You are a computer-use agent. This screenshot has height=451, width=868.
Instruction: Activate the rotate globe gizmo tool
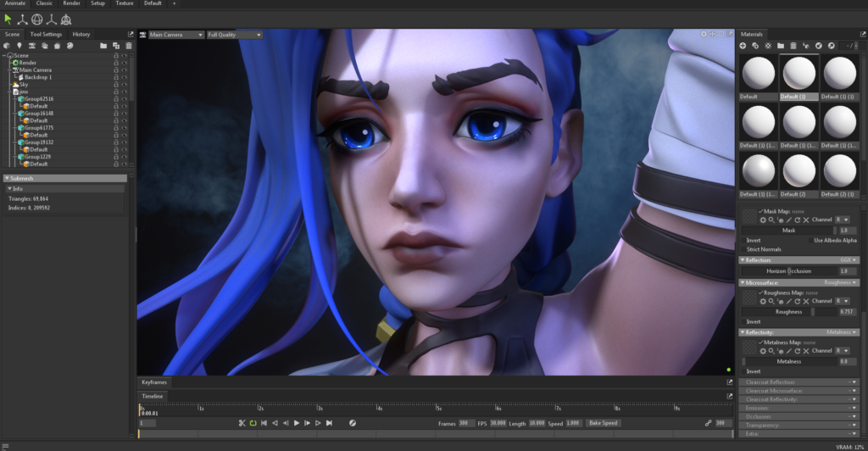36,19
